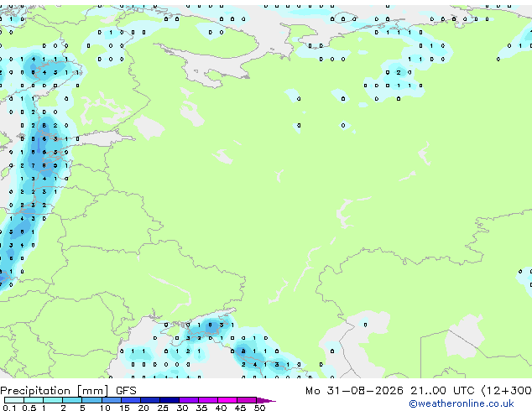Click the 30–35 mm purple swatch
The width and height of the screenshot is (532, 411).
pos(188,400)
